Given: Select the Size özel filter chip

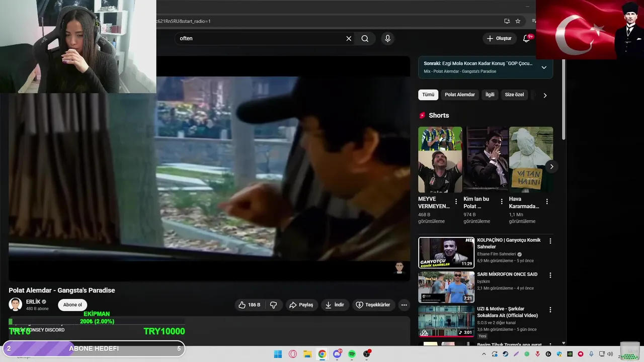Looking at the screenshot, I should tap(514, 95).
